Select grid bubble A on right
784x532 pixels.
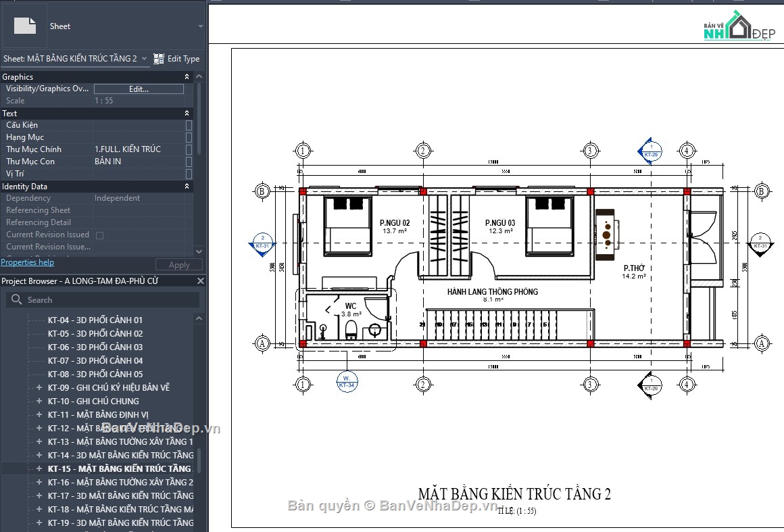pos(762,343)
